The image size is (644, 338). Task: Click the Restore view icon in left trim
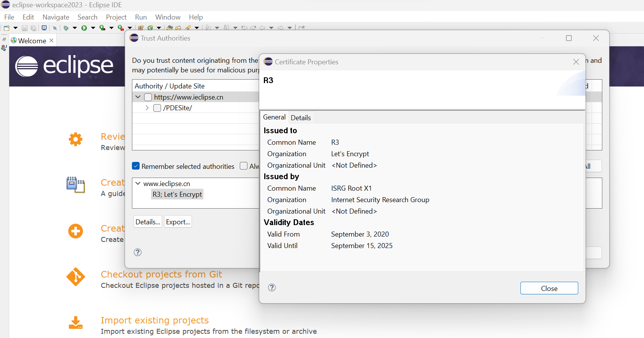[x=4, y=39]
